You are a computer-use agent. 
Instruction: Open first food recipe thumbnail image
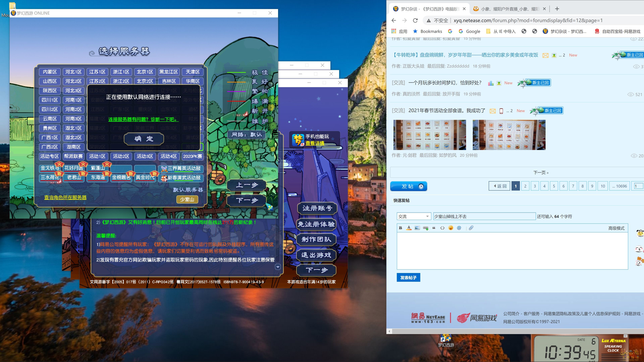pos(430,135)
